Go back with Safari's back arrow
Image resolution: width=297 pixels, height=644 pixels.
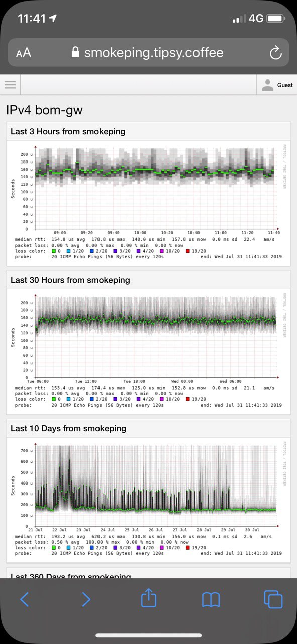point(24,599)
